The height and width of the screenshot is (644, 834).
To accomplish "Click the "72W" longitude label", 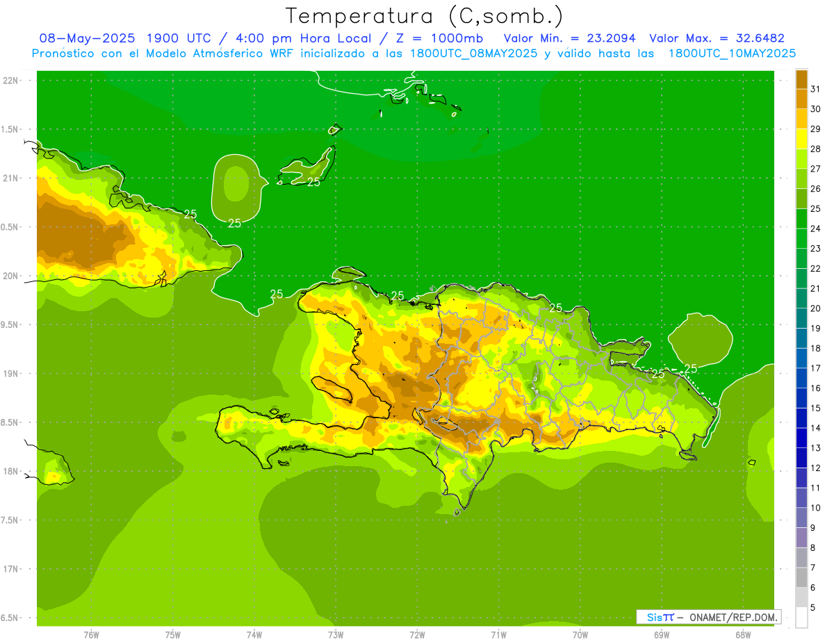I will [x=417, y=635].
